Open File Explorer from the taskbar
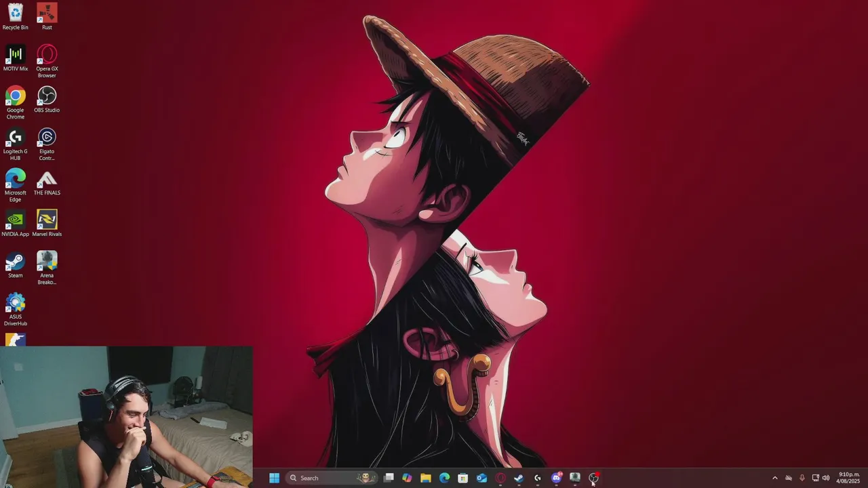 tap(426, 478)
